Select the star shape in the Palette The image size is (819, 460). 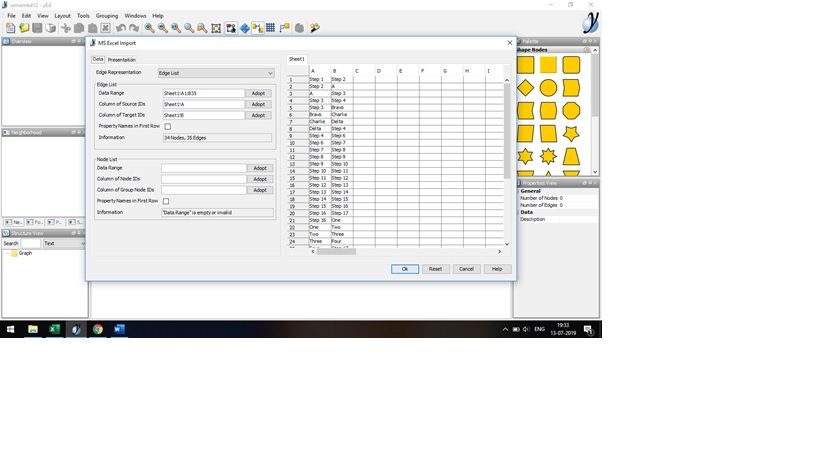coord(571,133)
